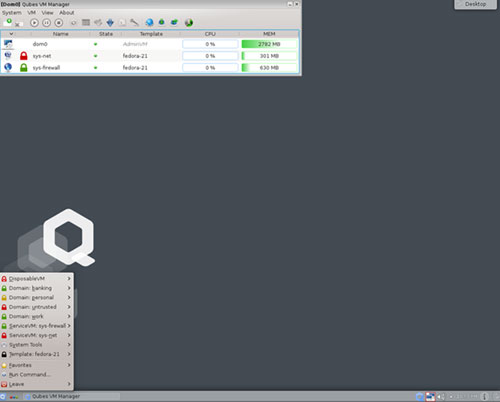500x402 pixels.
Task: Open Template: fedora-21 submenu
Action: pyautogui.click(x=37, y=354)
